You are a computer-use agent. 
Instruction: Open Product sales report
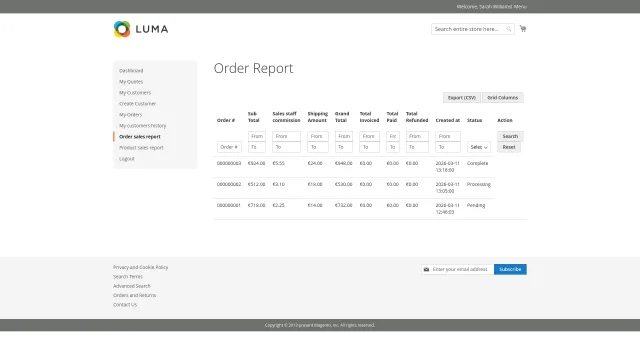[141, 148]
